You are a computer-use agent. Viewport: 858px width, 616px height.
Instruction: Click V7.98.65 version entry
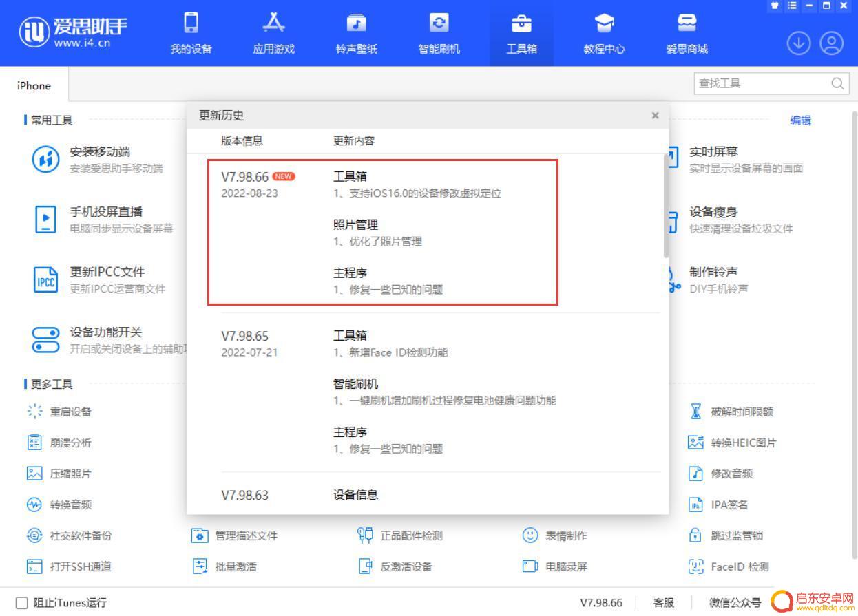(x=244, y=336)
